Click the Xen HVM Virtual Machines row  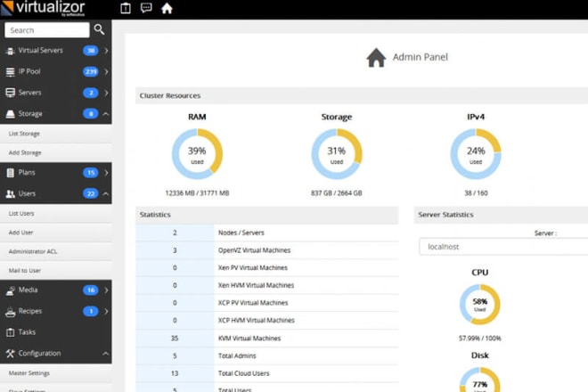(x=267, y=285)
